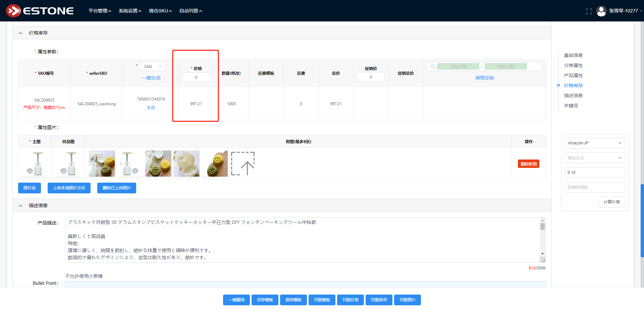The image size is (644, 312).
Task: Select the sample image thumbnail
Action: click(68, 164)
